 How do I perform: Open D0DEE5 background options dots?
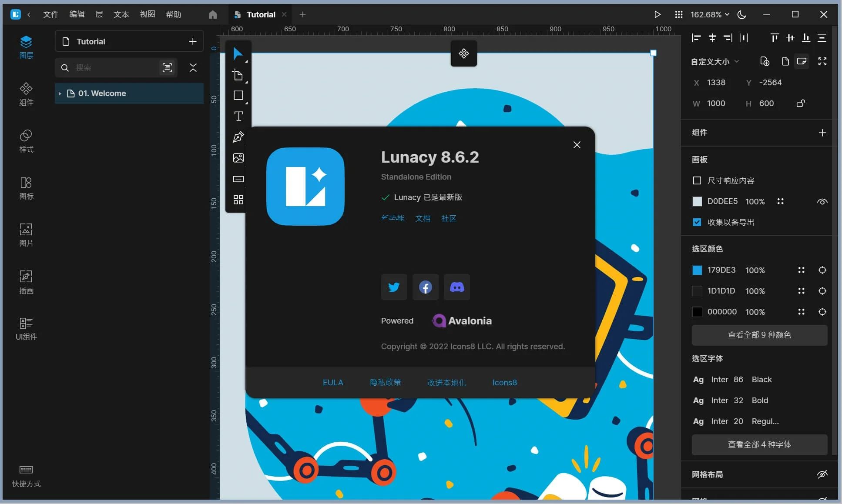click(x=780, y=201)
